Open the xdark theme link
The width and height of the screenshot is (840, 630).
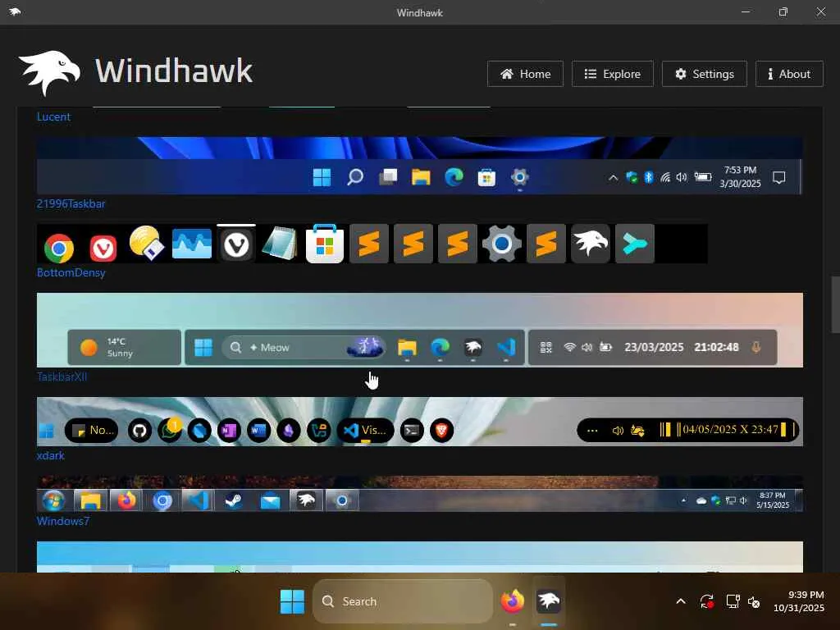(50, 455)
